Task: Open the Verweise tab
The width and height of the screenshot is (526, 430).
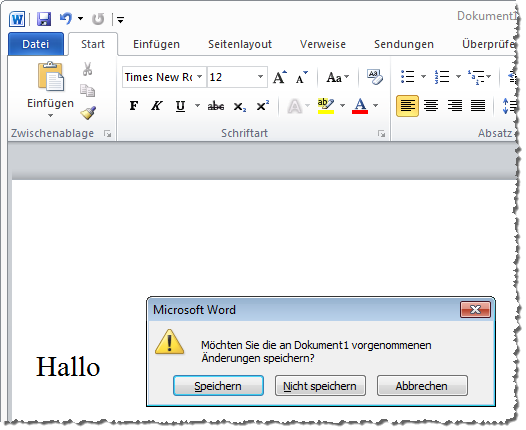Action: (323, 44)
